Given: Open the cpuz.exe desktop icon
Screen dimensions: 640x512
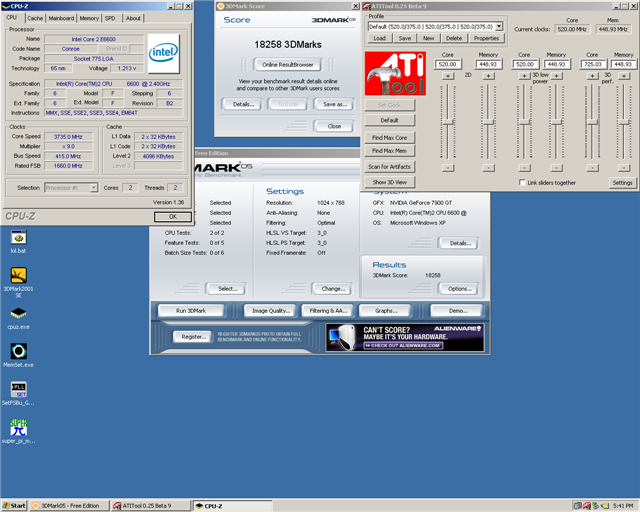Looking at the screenshot, I should (18, 312).
